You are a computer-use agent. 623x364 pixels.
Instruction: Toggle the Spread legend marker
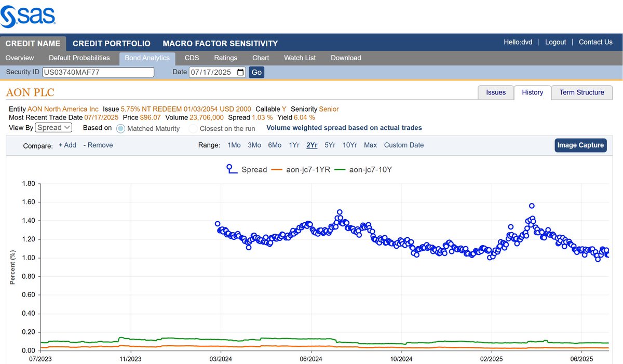[231, 169]
